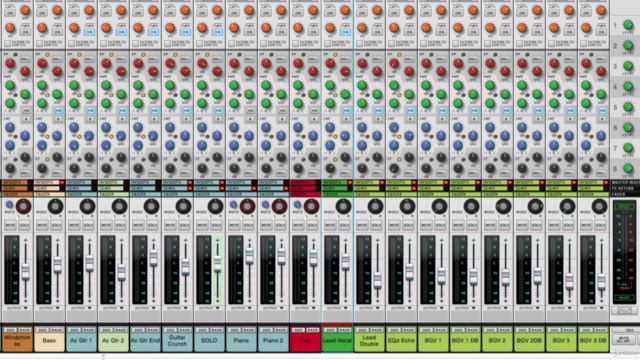Click the blue width knob on Piano channel
The width and height of the screenshot is (640, 360).
click(233, 204)
